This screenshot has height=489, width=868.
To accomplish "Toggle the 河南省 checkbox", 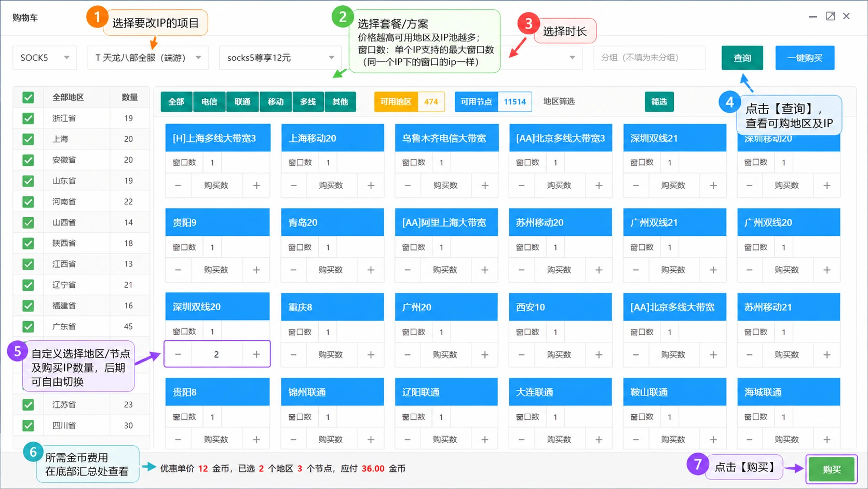I will [x=28, y=202].
